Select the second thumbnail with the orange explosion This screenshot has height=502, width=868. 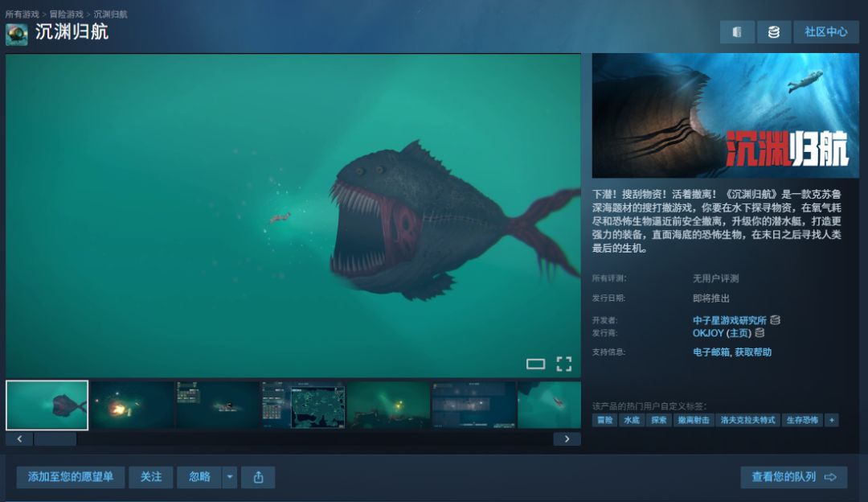click(133, 405)
